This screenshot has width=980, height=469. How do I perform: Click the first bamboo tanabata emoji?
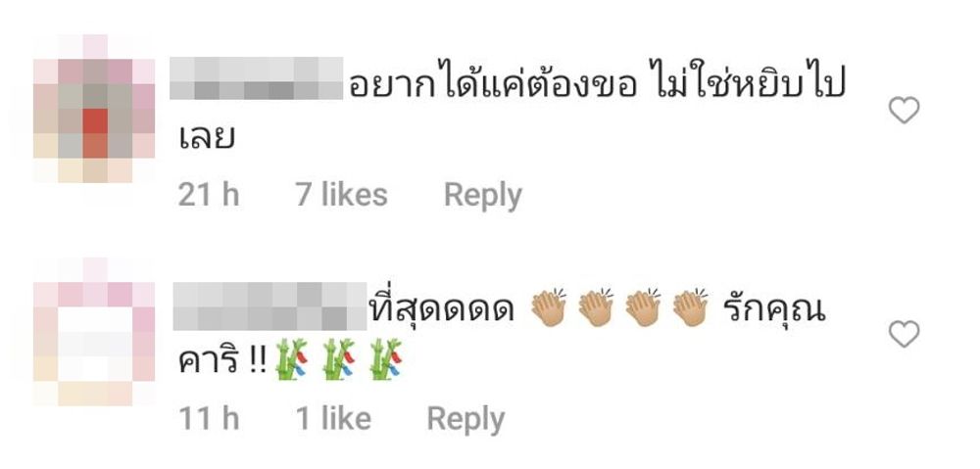(x=292, y=359)
